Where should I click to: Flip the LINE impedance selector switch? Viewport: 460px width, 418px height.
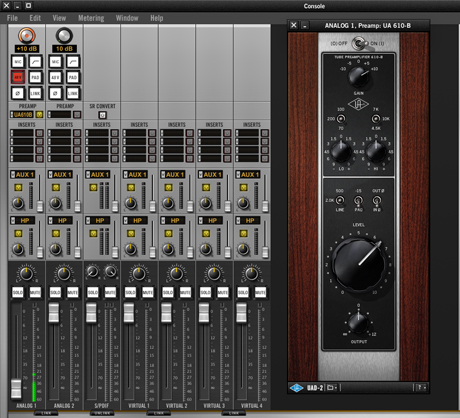click(x=340, y=200)
